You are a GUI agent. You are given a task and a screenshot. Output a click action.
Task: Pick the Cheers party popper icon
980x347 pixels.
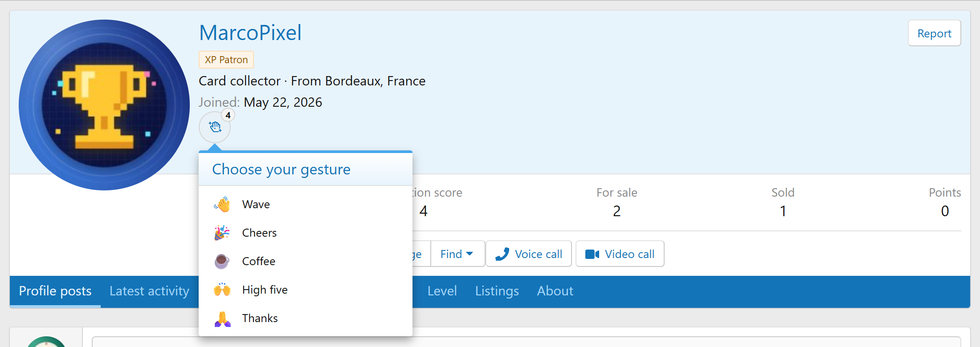point(222,233)
